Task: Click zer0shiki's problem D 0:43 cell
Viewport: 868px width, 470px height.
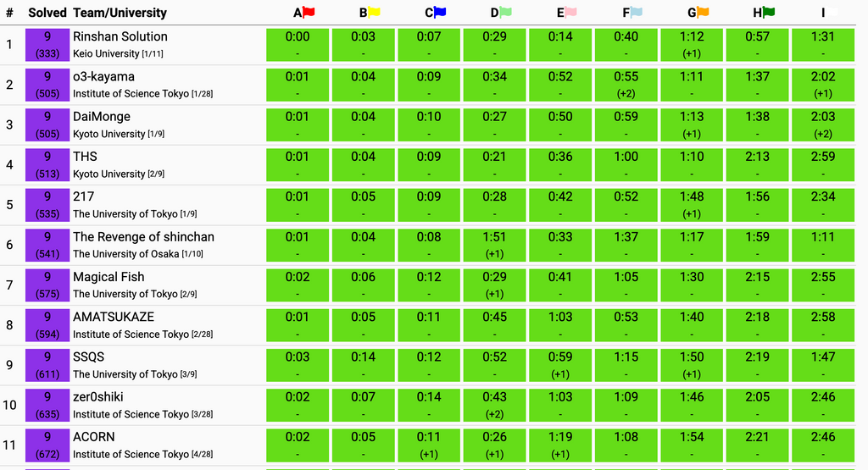Action: coord(494,405)
